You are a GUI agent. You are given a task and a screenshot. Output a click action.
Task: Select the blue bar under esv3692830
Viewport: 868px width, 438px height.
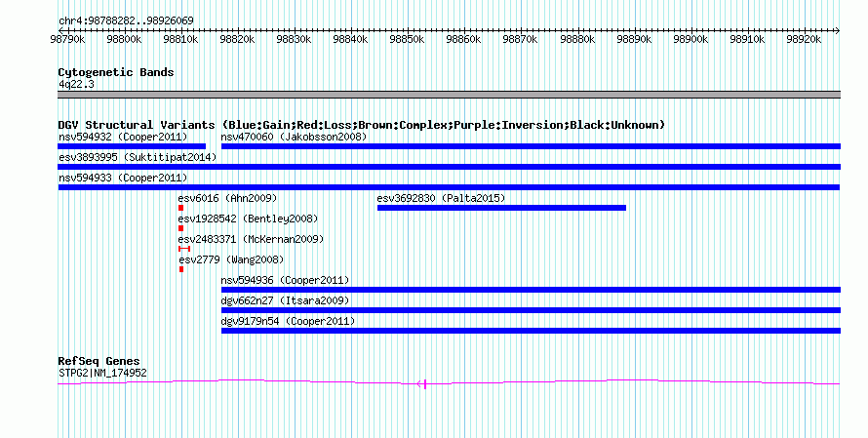point(501,208)
